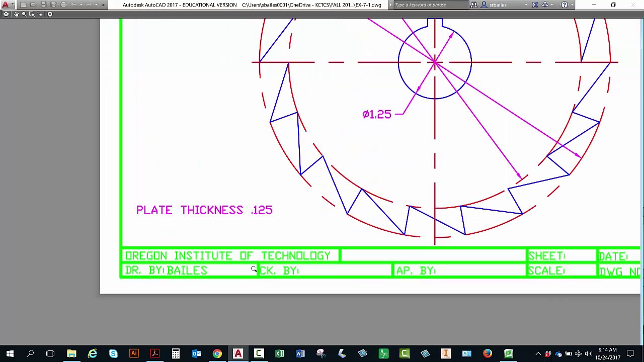Click the Print icon in preview toolbar
Image resolution: width=644 pixels, height=362 pixels.
(x=6, y=14)
